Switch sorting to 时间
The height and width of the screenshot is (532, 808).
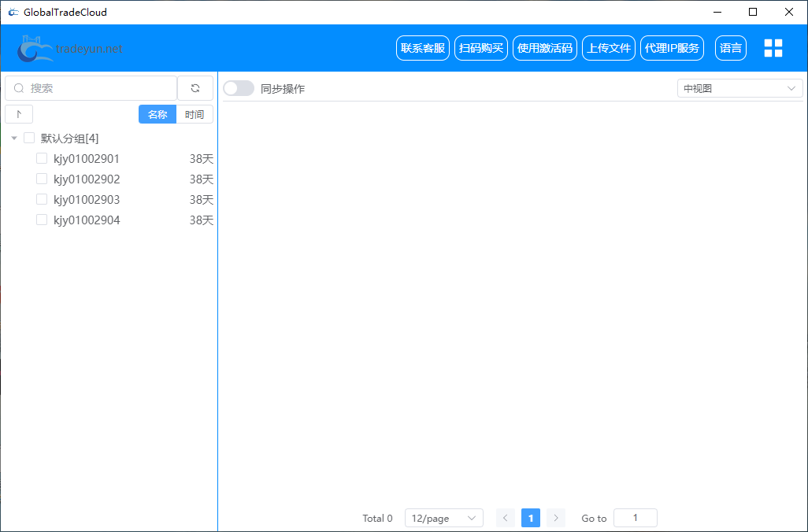tap(195, 114)
